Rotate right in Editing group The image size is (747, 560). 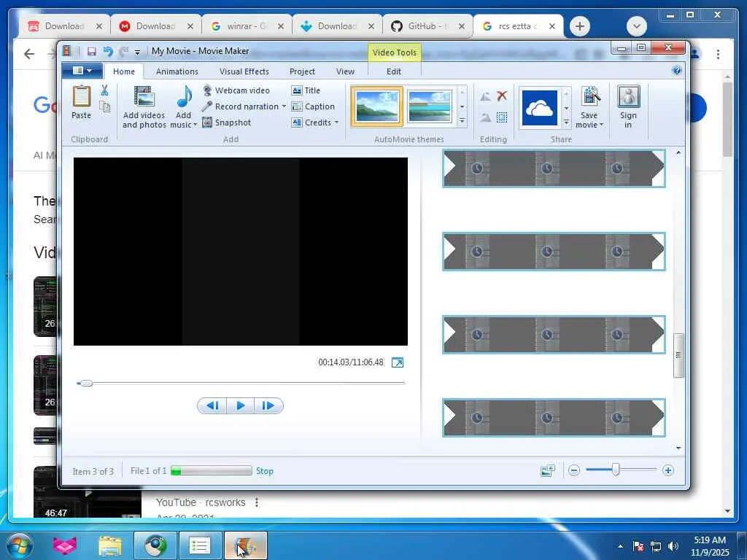pos(485,117)
